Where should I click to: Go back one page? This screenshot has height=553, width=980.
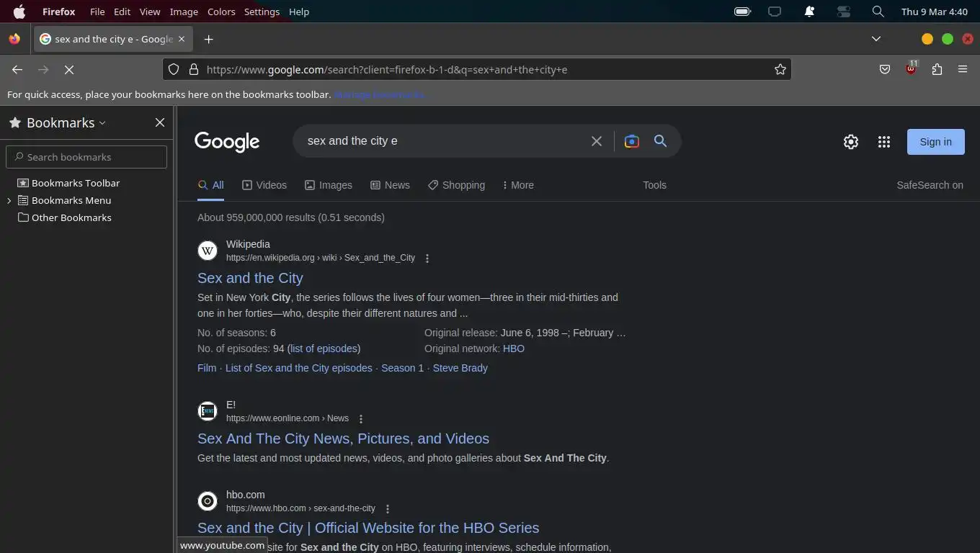coord(17,70)
